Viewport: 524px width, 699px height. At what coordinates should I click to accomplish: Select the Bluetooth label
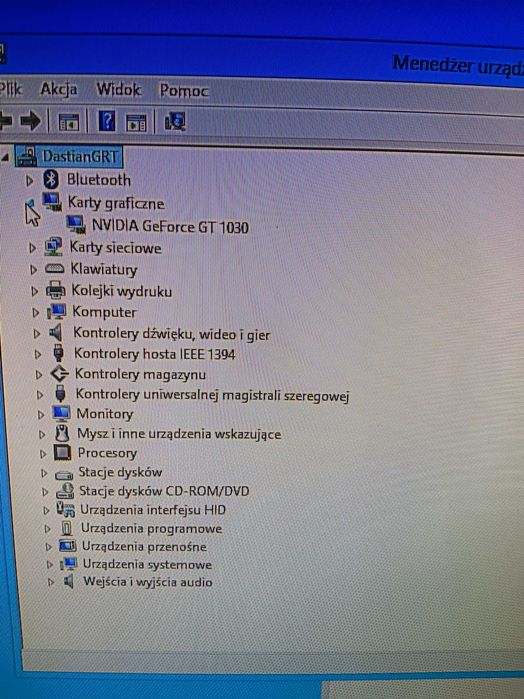(x=99, y=180)
